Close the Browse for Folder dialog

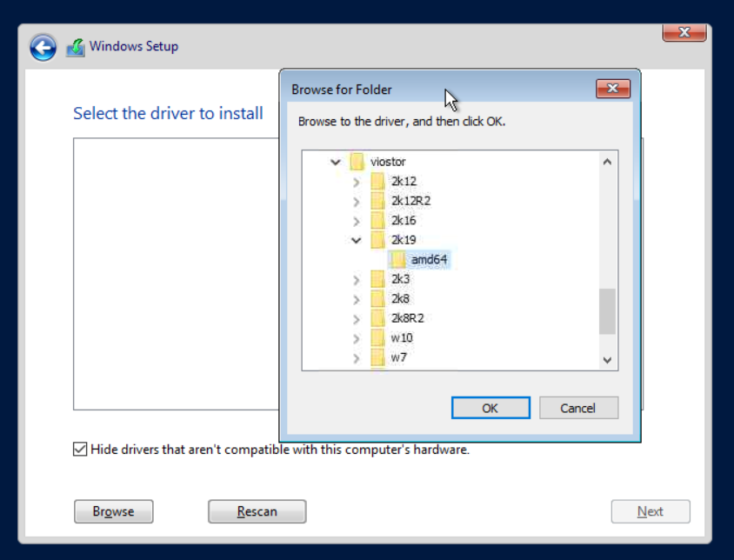coord(613,89)
